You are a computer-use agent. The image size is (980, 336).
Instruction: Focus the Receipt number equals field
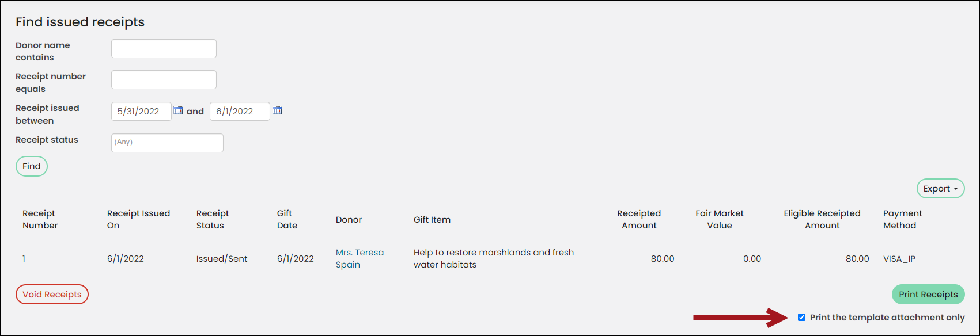[x=164, y=80]
